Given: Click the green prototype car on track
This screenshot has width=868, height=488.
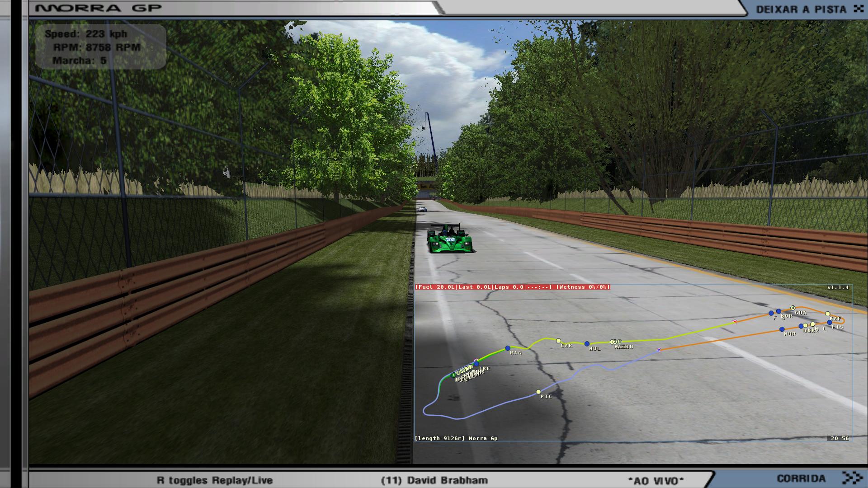Looking at the screenshot, I should (x=450, y=239).
